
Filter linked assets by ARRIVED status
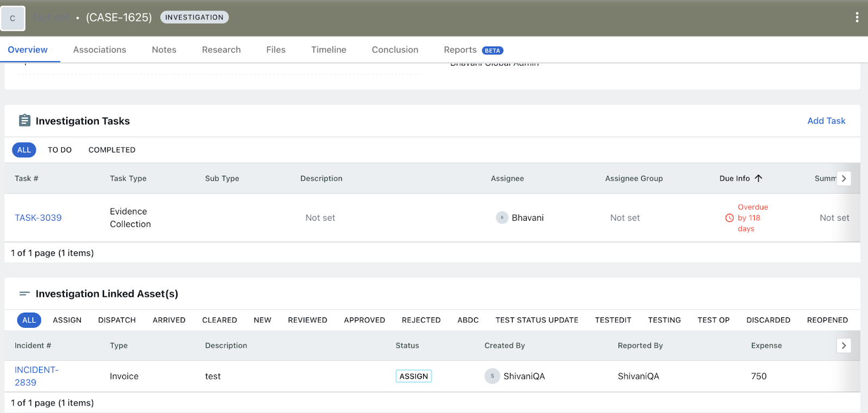click(x=169, y=320)
